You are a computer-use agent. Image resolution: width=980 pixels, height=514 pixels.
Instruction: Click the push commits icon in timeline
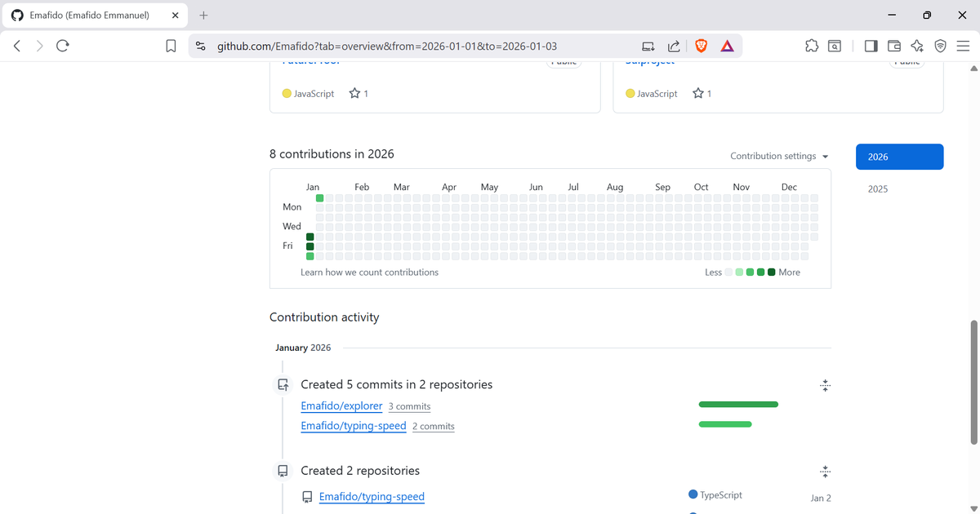283,384
